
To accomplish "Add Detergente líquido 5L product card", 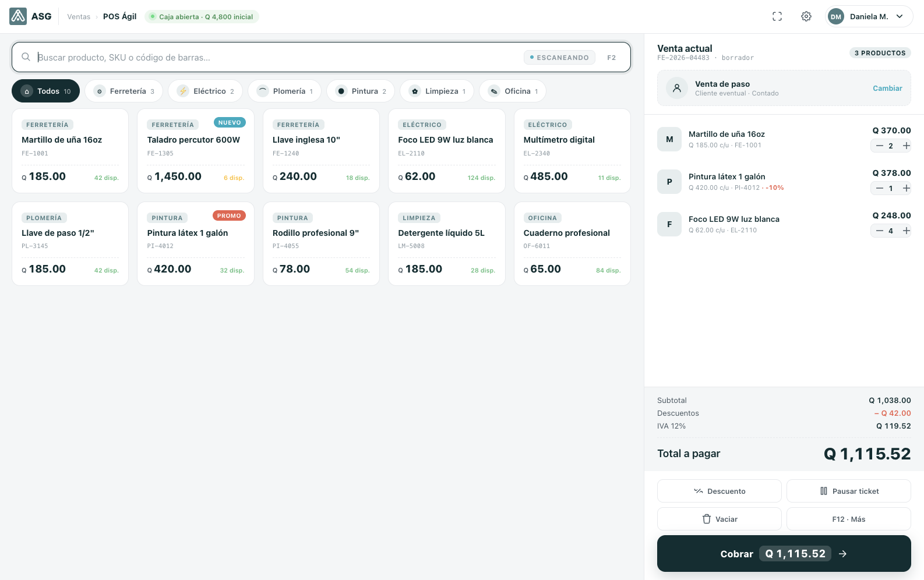I will [447, 243].
